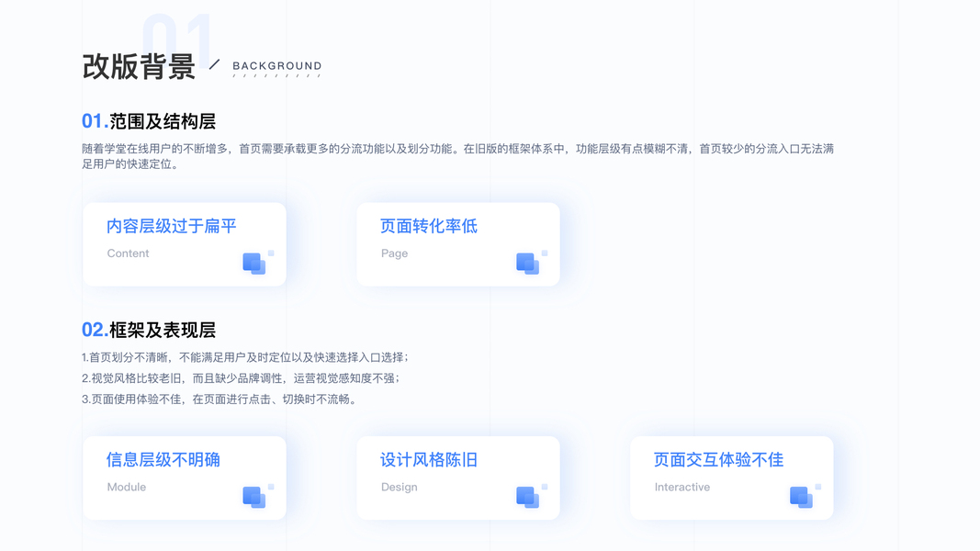Click the line 3.页面使用体验不佳
Screen dimensions: 980x551
tap(220, 399)
